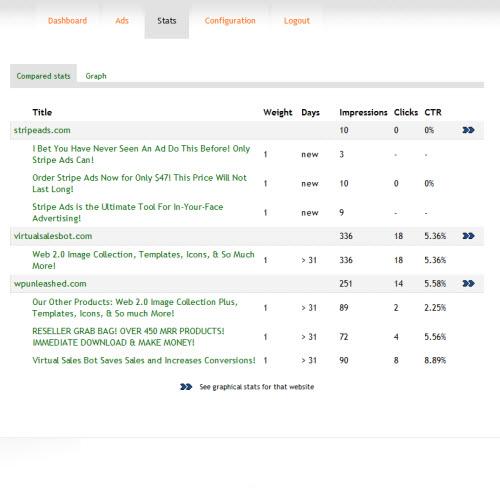The height and width of the screenshot is (495, 500).
Task: Open the virtualsalesbot.com website row
Action: coord(53,236)
